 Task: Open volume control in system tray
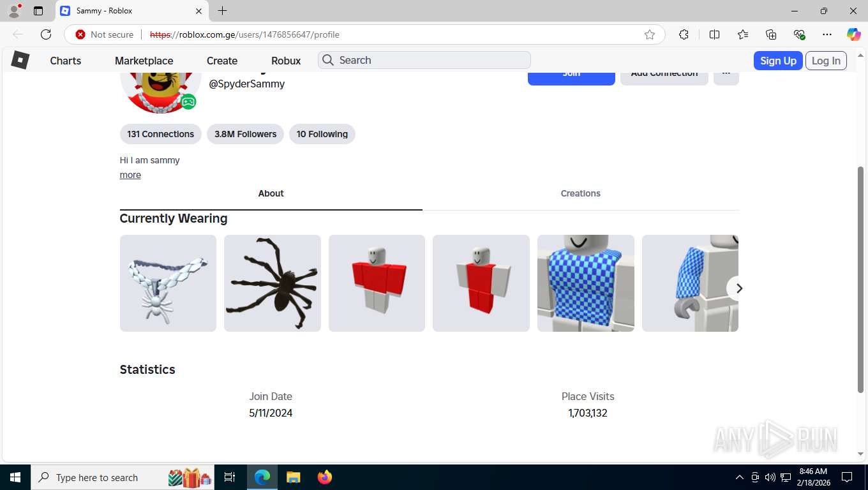pyautogui.click(x=770, y=477)
